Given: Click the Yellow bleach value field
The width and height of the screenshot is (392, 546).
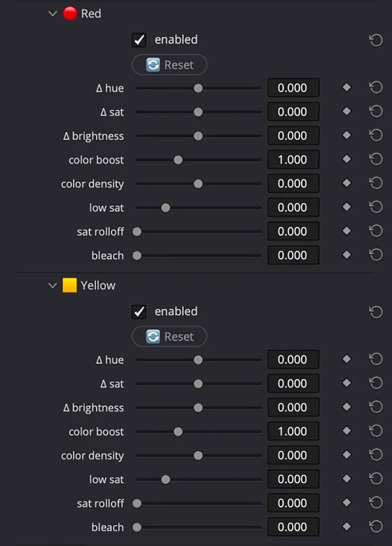Looking at the screenshot, I should pyautogui.click(x=293, y=527).
